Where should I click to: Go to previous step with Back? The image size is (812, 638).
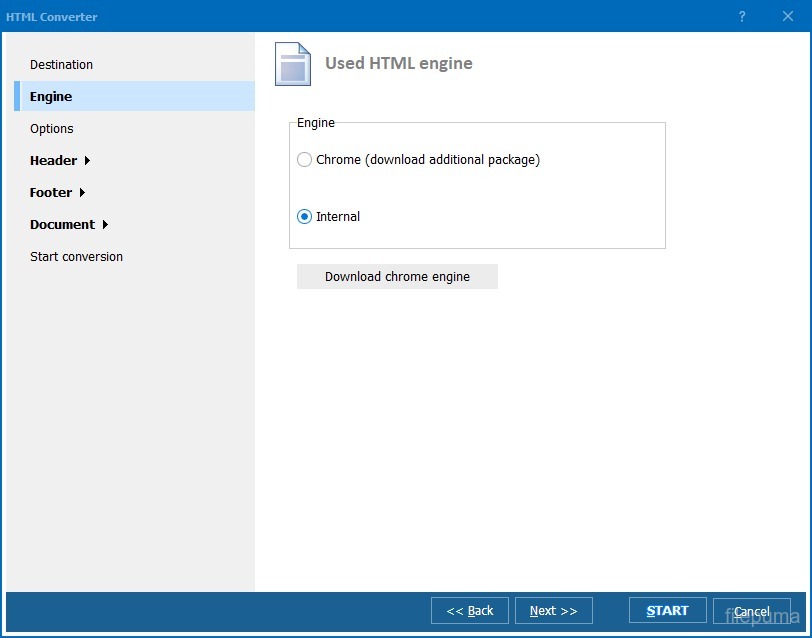point(469,611)
